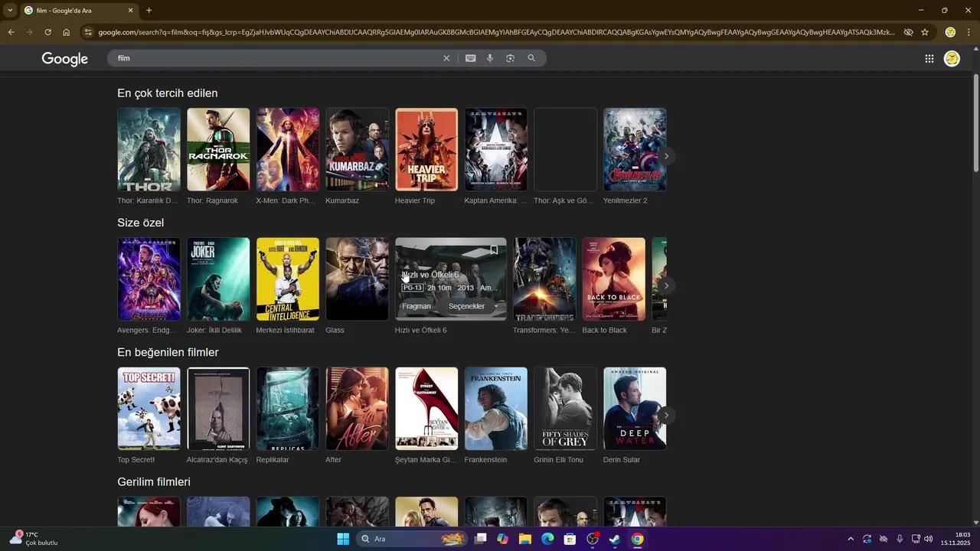This screenshot has width=980, height=551.
Task: Open Avengers: Endgame poster
Action: [149, 279]
